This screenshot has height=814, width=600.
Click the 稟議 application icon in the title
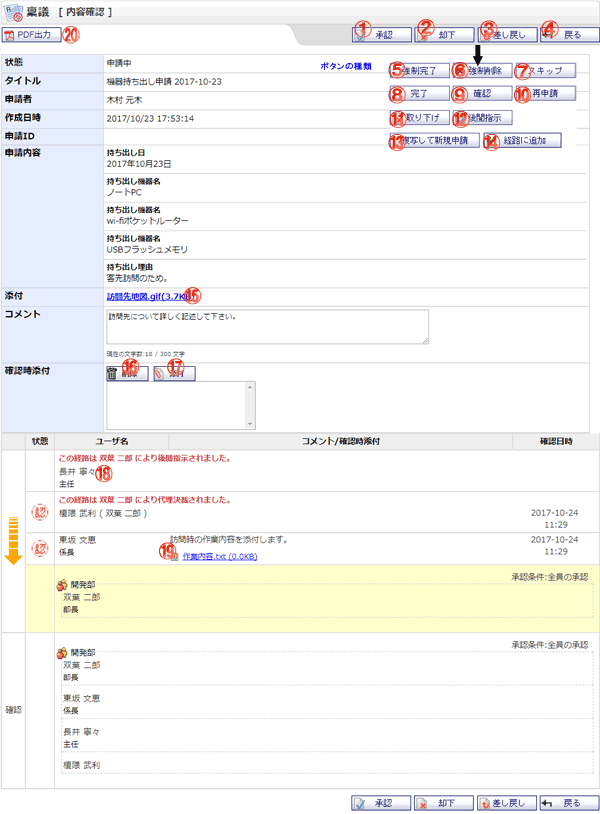tap(13, 11)
